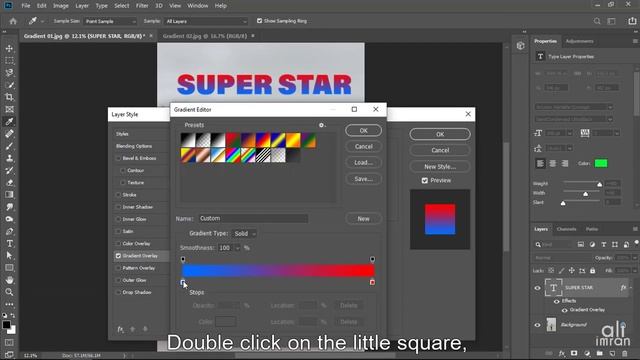Enable the Stroke style checkbox

point(118,195)
